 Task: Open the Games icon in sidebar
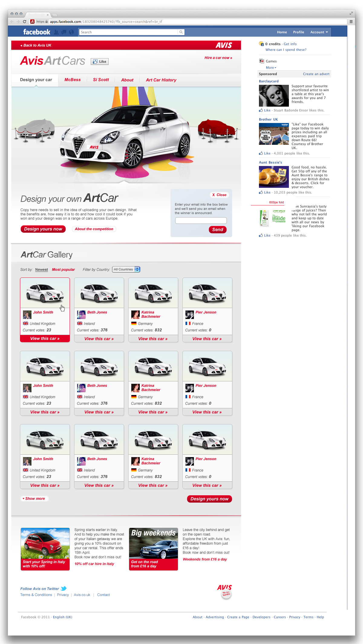click(x=262, y=61)
